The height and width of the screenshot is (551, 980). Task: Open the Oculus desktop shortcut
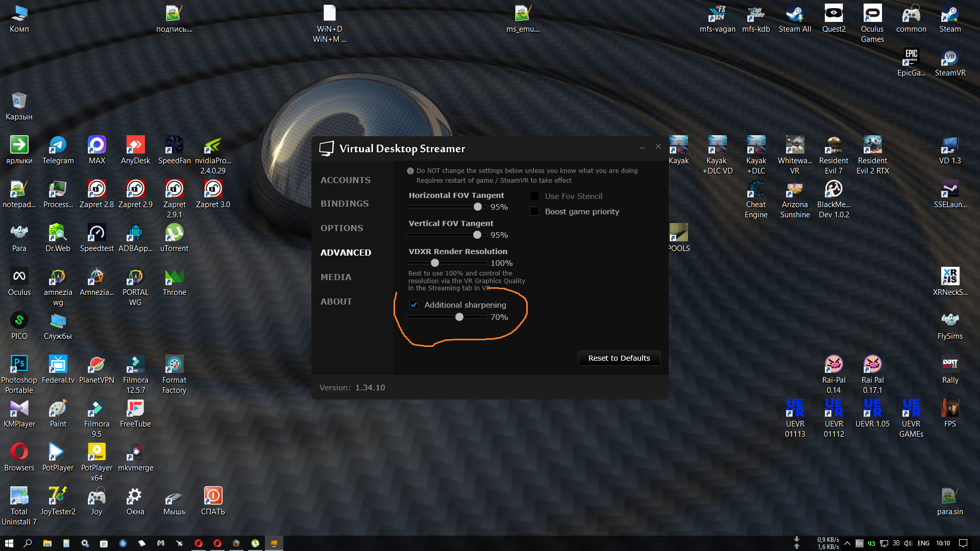[x=19, y=277]
